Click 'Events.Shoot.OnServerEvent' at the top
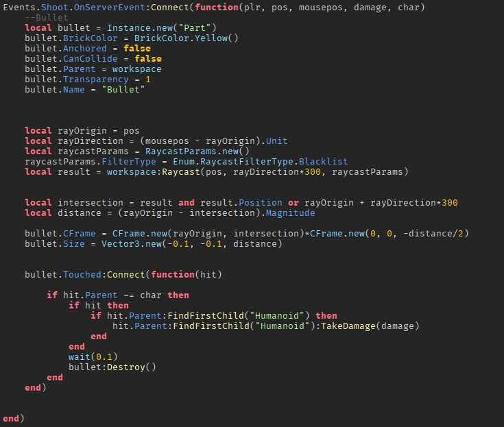The width and height of the screenshot is (504, 427). [x=74, y=8]
